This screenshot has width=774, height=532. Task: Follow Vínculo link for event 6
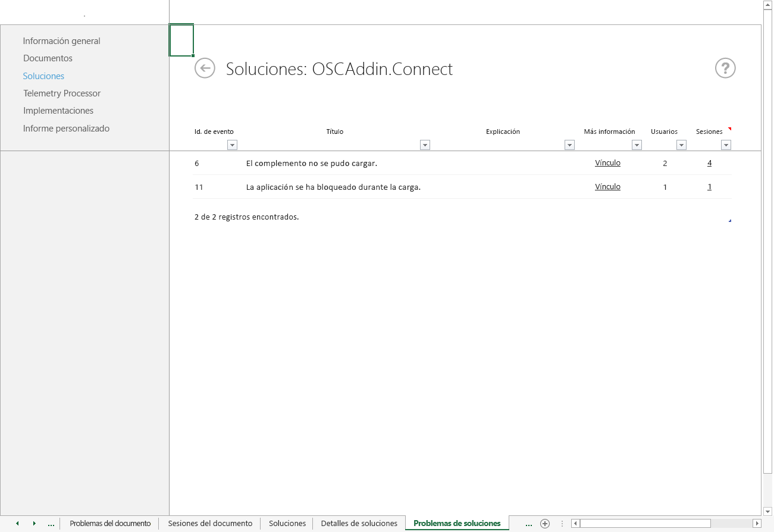(x=607, y=162)
